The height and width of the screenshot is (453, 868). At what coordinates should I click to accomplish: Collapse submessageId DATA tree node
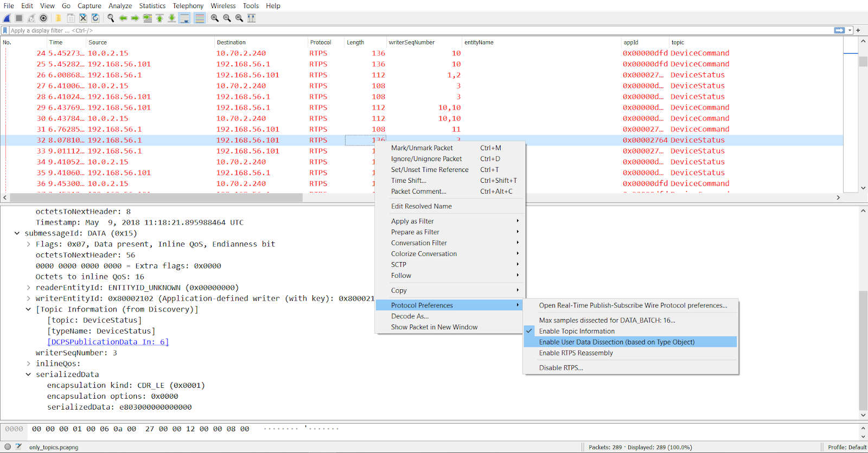(x=17, y=233)
